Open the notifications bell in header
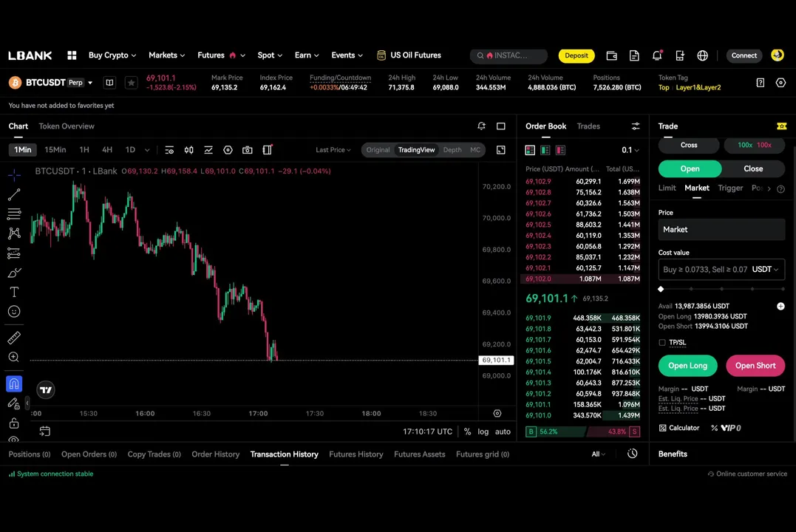This screenshot has width=796, height=532. 657,55
